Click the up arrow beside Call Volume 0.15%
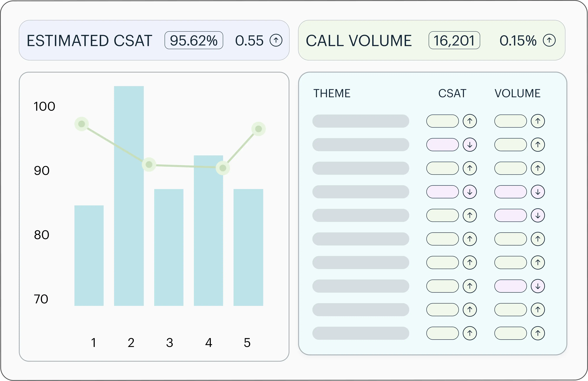Image resolution: width=588 pixels, height=381 pixels. click(x=549, y=40)
